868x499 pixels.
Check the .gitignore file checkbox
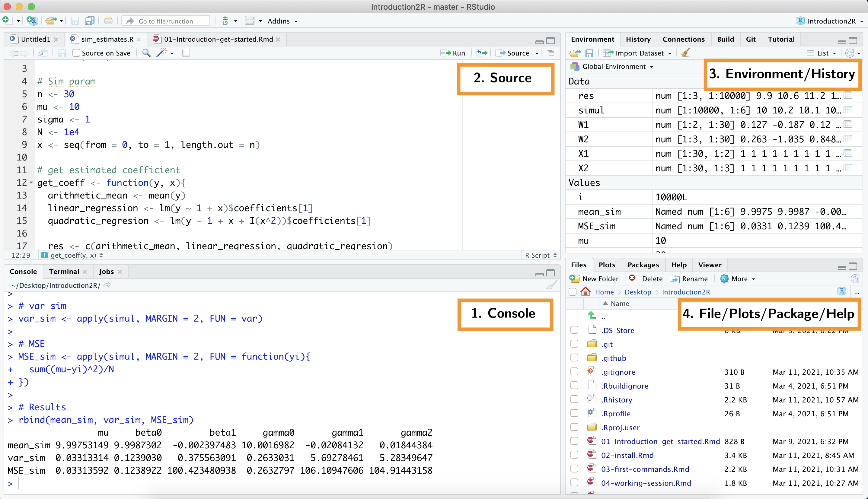pos(574,371)
